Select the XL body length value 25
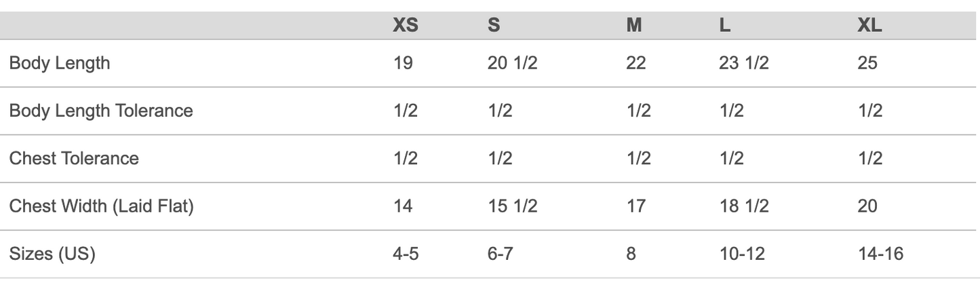The image size is (980, 285). click(x=867, y=63)
